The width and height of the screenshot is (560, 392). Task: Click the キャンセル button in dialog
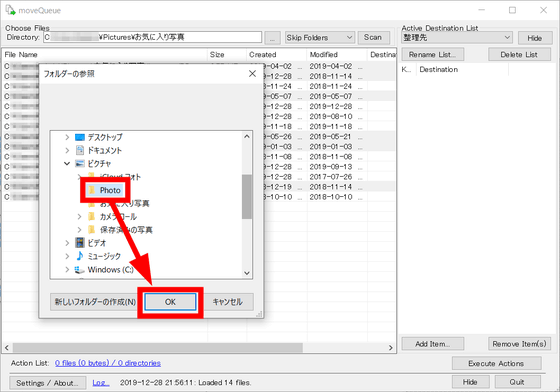(228, 302)
